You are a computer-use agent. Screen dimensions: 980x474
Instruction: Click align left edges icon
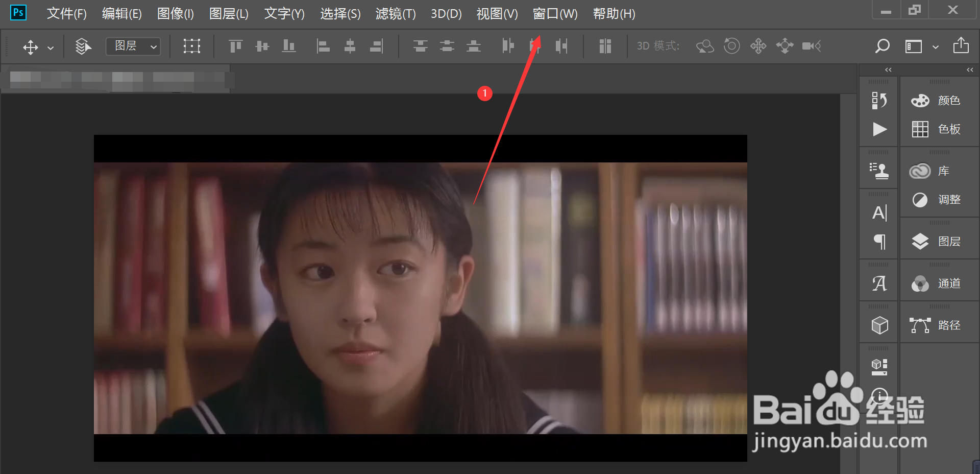point(323,46)
